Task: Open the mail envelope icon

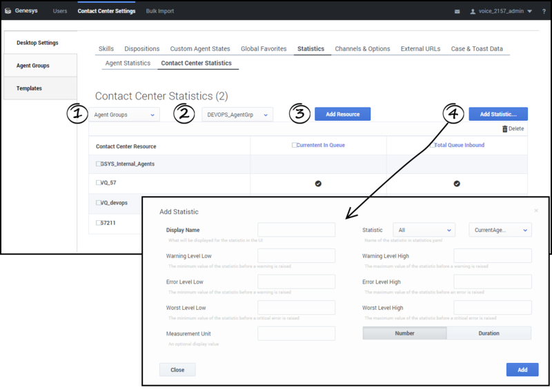Action: point(457,12)
